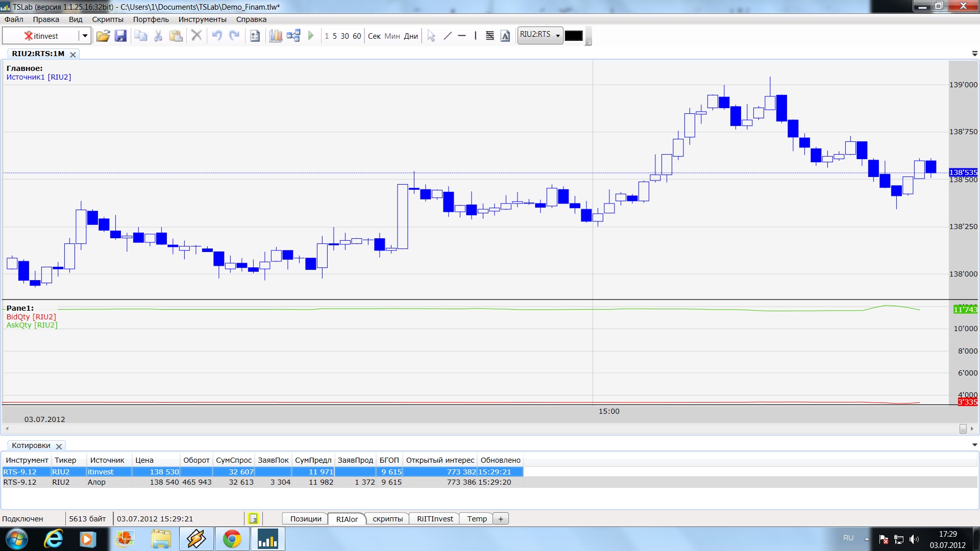Open the panel options arrow above the Котировки table
980x551 pixels.
click(974, 445)
